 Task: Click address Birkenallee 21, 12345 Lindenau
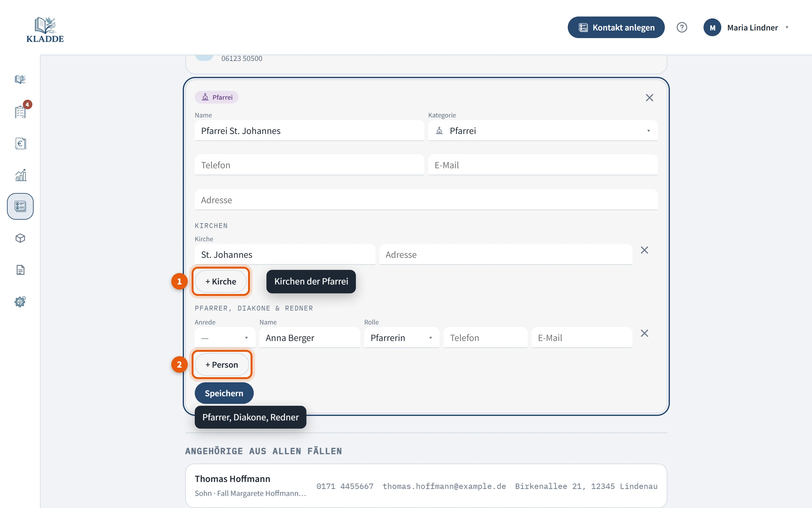(x=586, y=486)
